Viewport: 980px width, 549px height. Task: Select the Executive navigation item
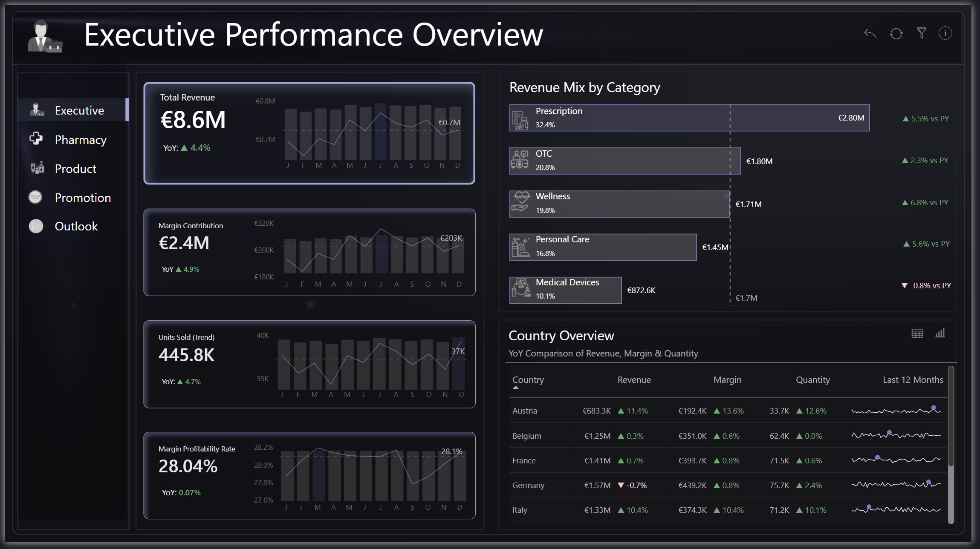pyautogui.click(x=79, y=110)
